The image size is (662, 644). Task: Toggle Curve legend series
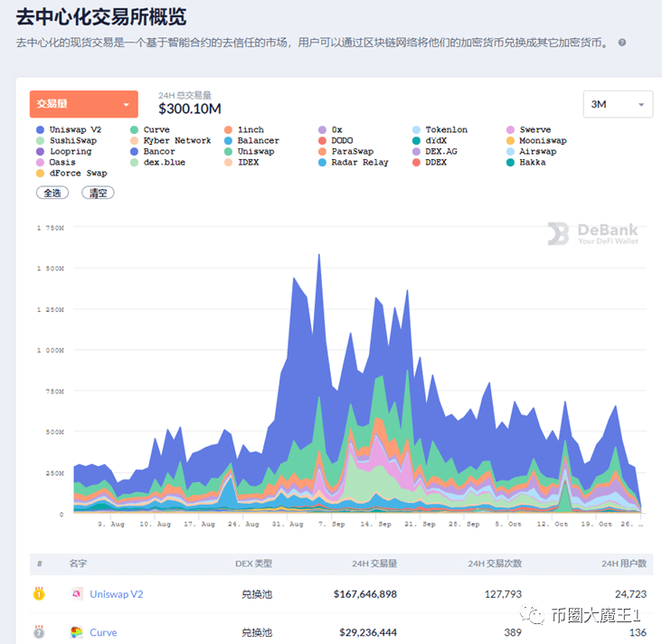click(150, 129)
